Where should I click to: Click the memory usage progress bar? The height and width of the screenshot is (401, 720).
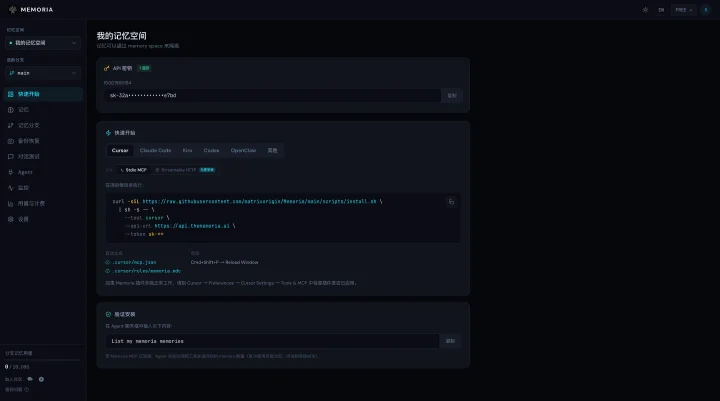(x=42, y=360)
